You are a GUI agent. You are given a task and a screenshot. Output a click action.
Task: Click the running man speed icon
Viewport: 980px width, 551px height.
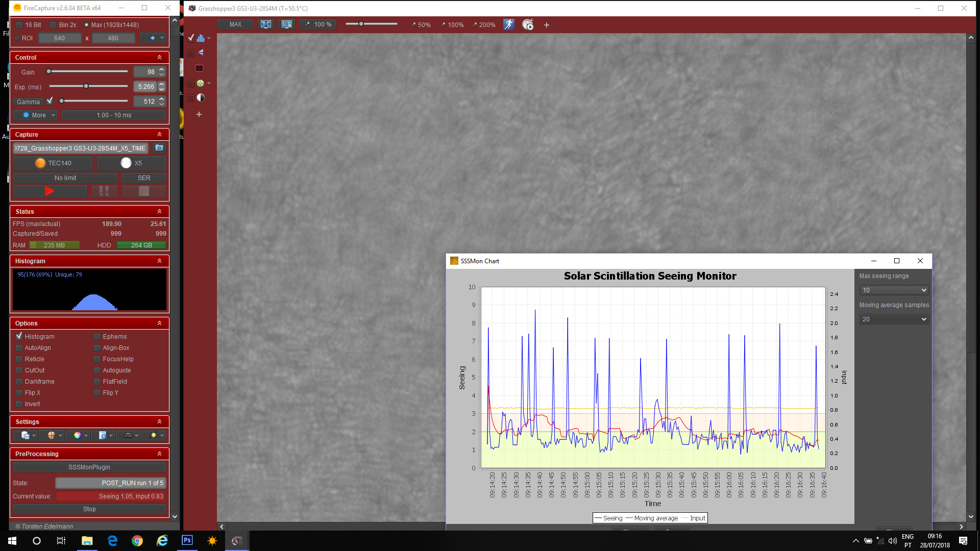[x=508, y=24]
